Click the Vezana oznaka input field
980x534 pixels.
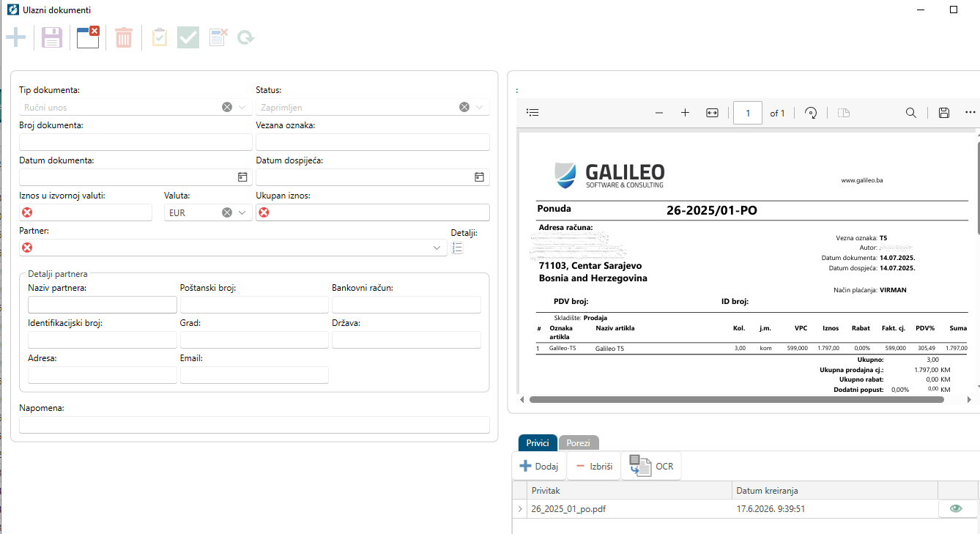click(373, 142)
